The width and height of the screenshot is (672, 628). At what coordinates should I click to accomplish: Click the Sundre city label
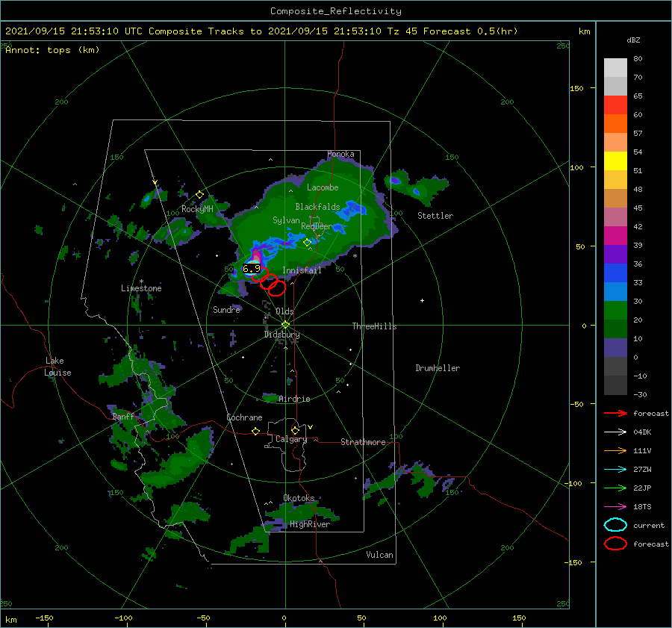[x=227, y=309]
